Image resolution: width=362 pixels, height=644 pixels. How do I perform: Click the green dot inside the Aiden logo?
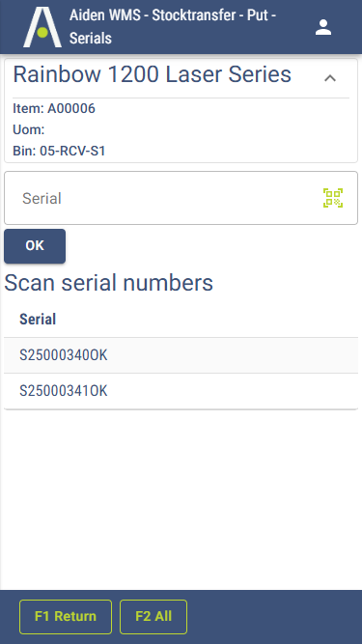coord(42,32)
